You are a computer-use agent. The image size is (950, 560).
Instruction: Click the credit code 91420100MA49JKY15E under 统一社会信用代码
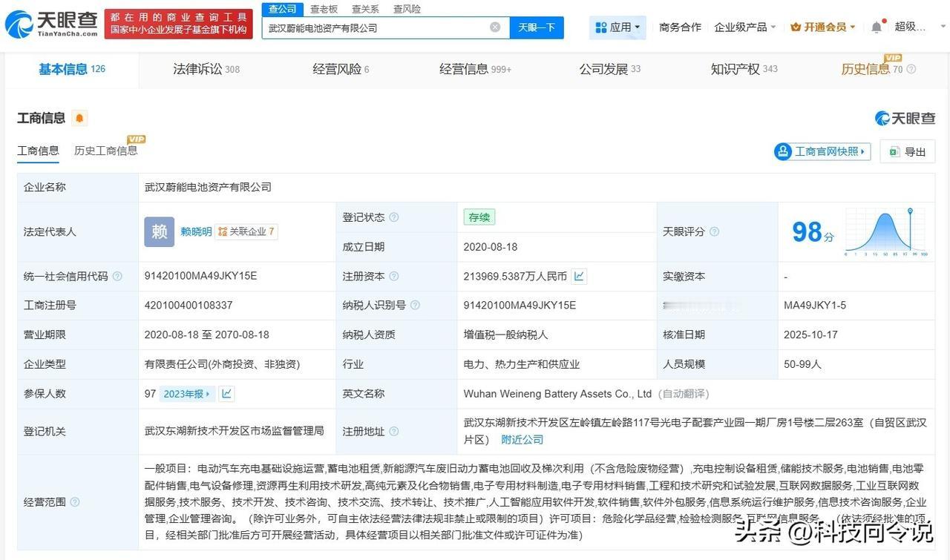click(200, 276)
